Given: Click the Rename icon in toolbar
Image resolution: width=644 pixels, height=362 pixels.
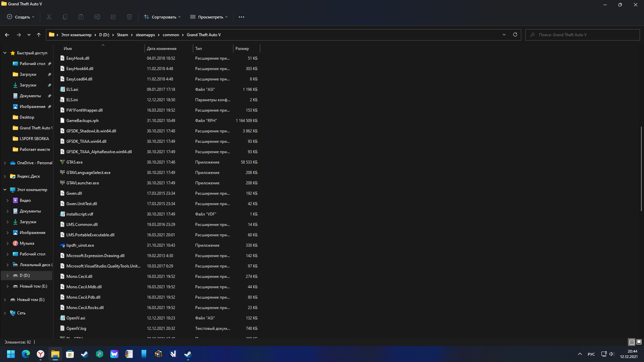Looking at the screenshot, I should (97, 17).
